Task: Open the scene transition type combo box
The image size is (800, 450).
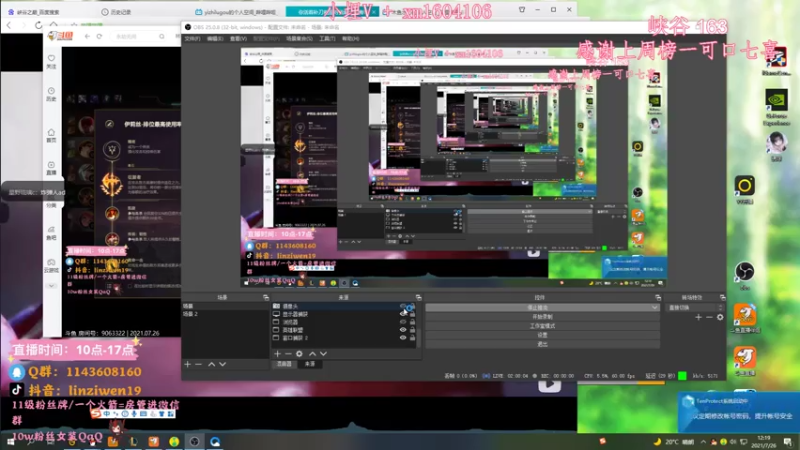Action: tap(694, 308)
